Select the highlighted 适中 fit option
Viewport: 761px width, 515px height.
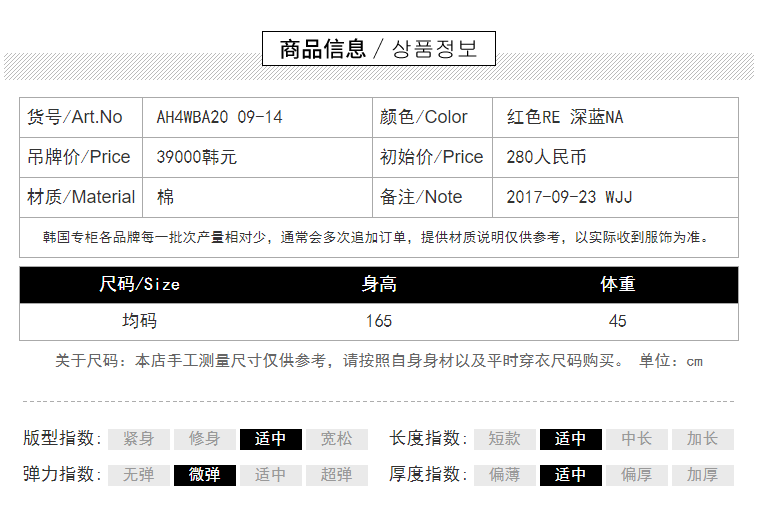pos(270,439)
